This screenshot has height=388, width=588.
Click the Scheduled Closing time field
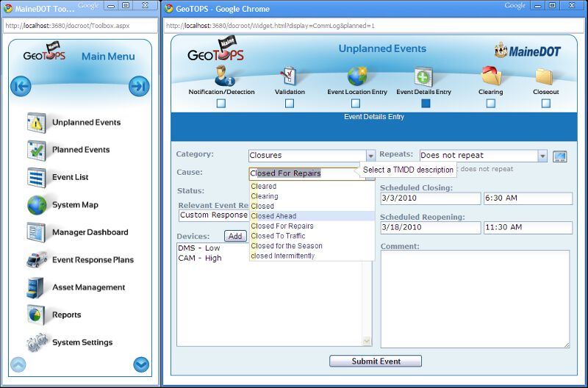point(528,198)
